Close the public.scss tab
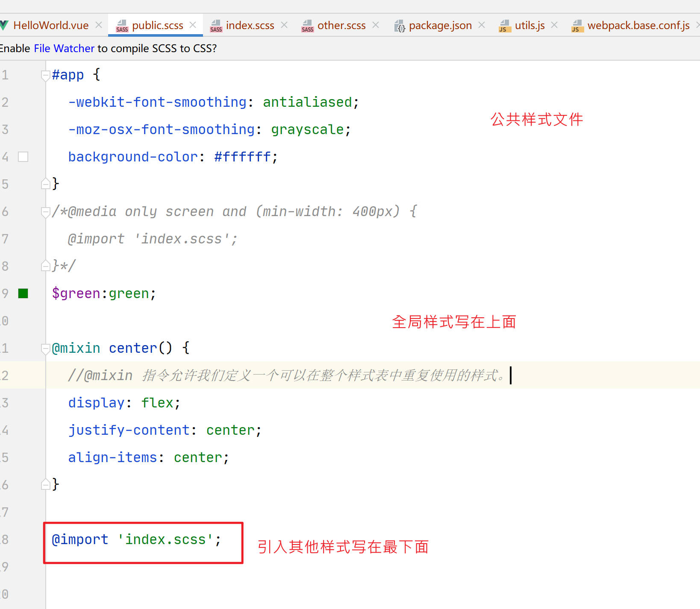The image size is (700, 609). pyautogui.click(x=193, y=25)
